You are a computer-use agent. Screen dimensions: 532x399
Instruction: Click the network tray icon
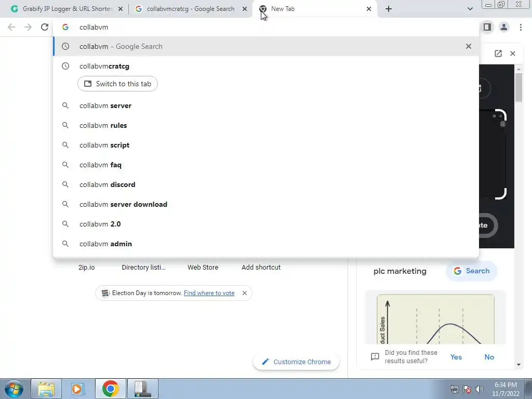454,389
